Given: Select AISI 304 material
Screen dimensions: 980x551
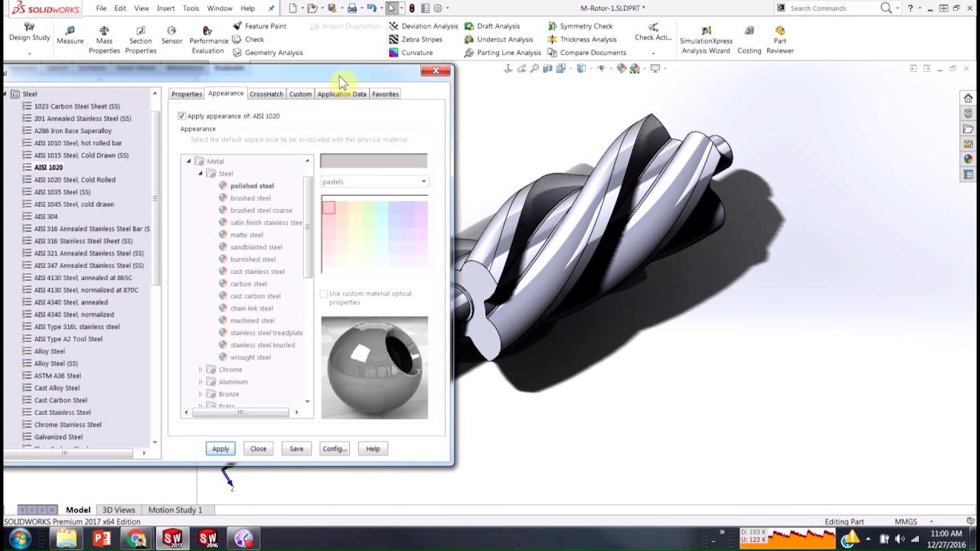Looking at the screenshot, I should [46, 217].
